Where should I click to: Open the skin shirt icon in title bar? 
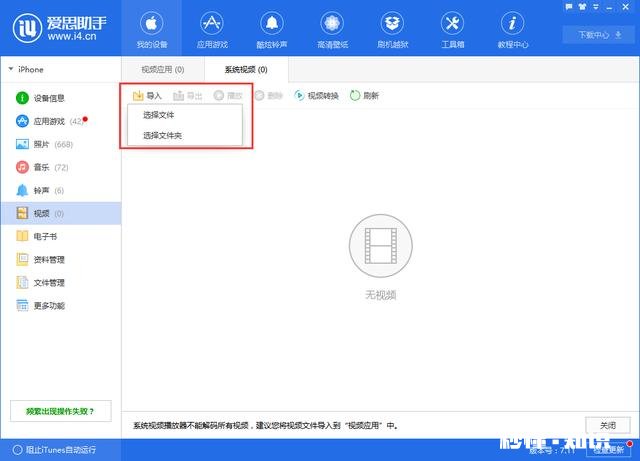click(582, 7)
